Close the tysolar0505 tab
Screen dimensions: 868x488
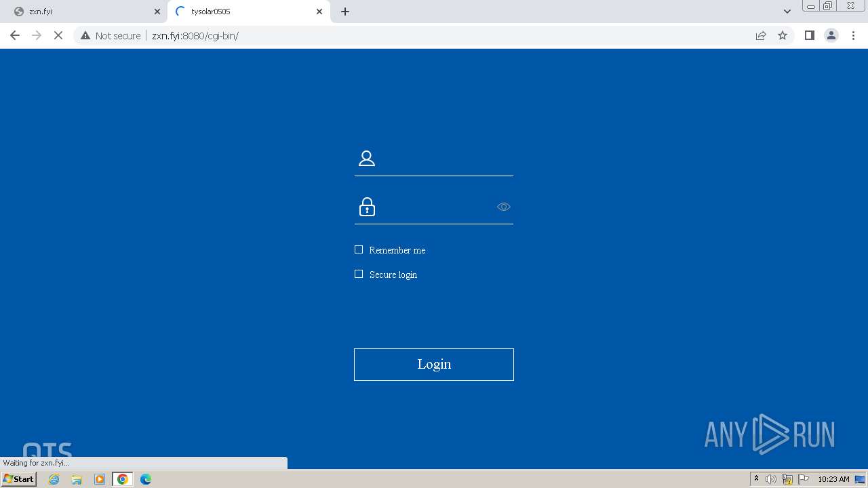pyautogui.click(x=319, y=12)
